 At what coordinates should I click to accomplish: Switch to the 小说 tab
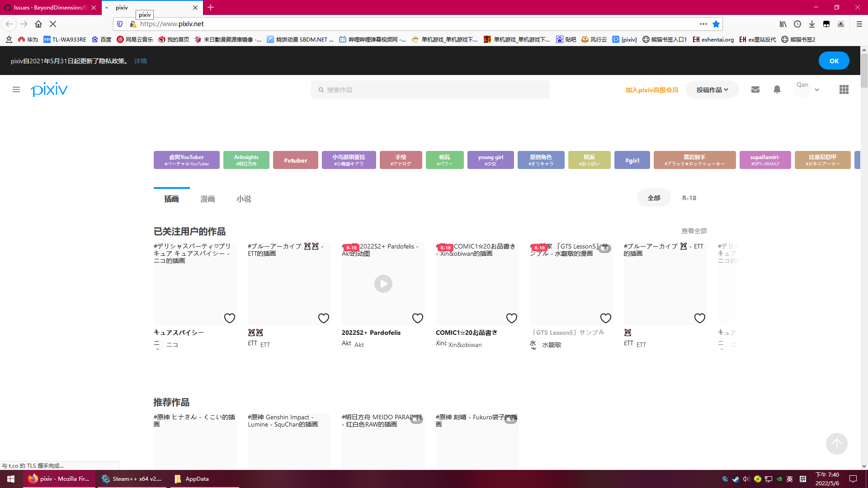[x=244, y=198]
